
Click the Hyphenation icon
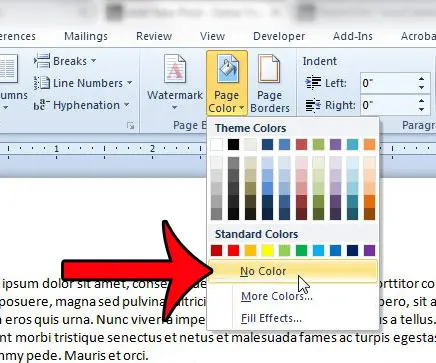click(x=42, y=105)
